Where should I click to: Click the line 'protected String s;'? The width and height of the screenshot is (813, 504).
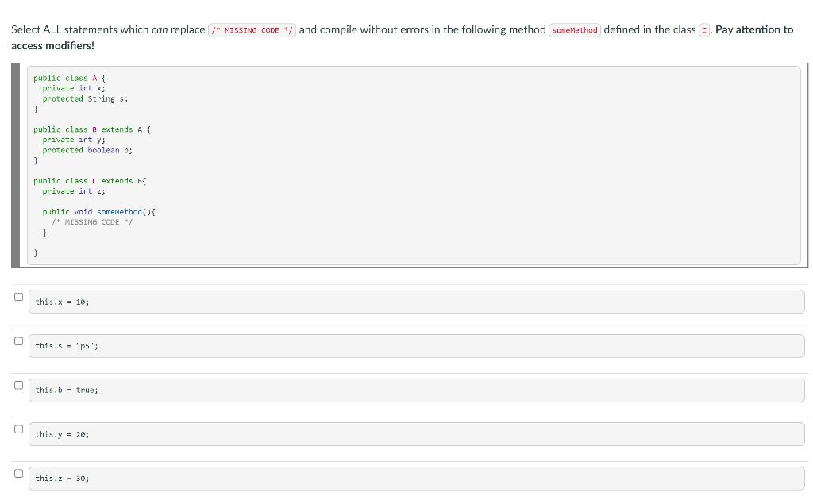coord(85,98)
